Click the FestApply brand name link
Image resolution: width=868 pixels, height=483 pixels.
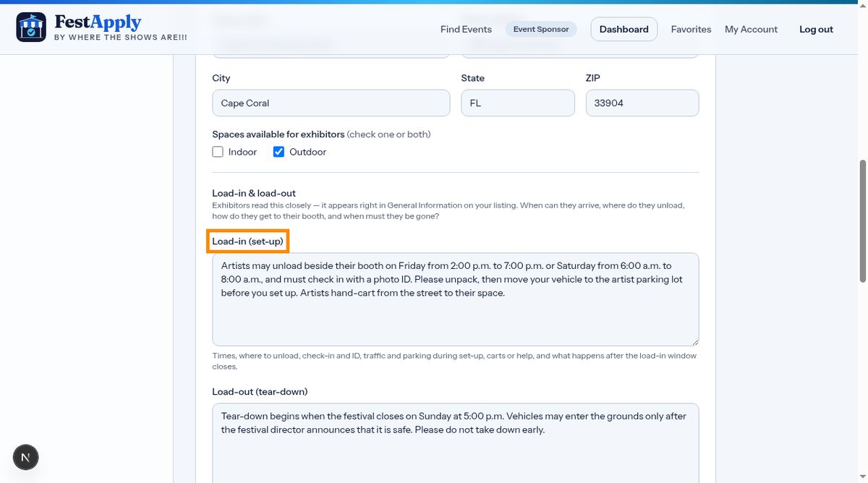point(98,22)
